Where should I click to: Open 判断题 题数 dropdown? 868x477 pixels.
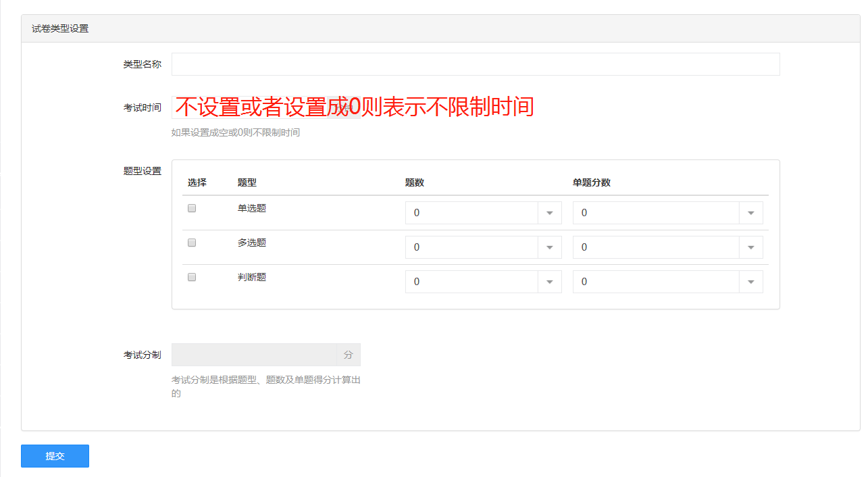(x=484, y=282)
